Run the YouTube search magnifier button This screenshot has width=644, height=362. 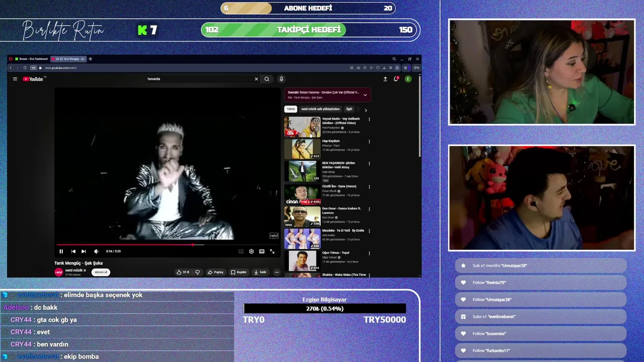[267, 79]
